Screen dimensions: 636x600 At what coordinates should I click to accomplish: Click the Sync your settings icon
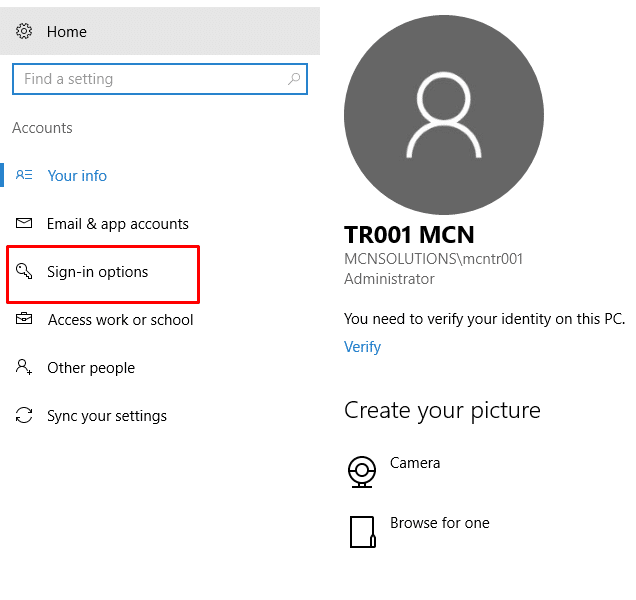click(x=24, y=415)
